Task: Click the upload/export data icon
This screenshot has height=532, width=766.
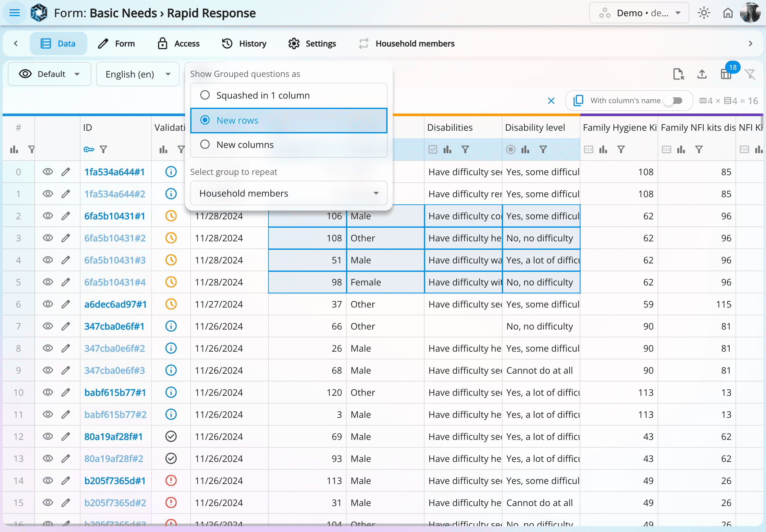Action: click(x=702, y=74)
